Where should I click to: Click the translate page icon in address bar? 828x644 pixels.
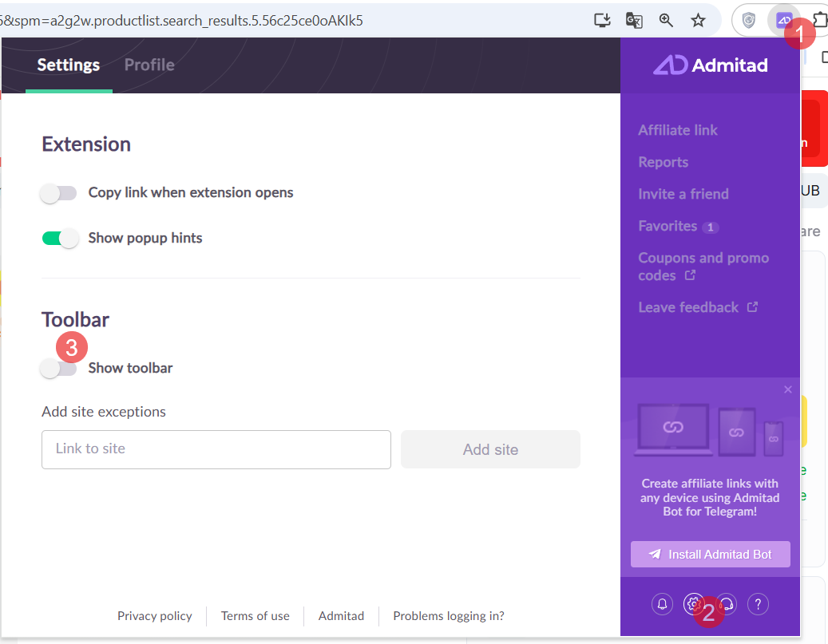point(634,21)
